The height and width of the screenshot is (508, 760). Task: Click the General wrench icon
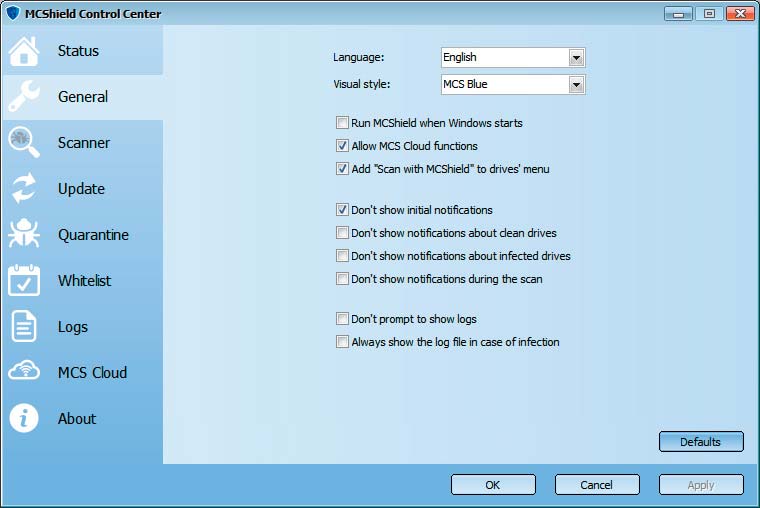tap(23, 96)
